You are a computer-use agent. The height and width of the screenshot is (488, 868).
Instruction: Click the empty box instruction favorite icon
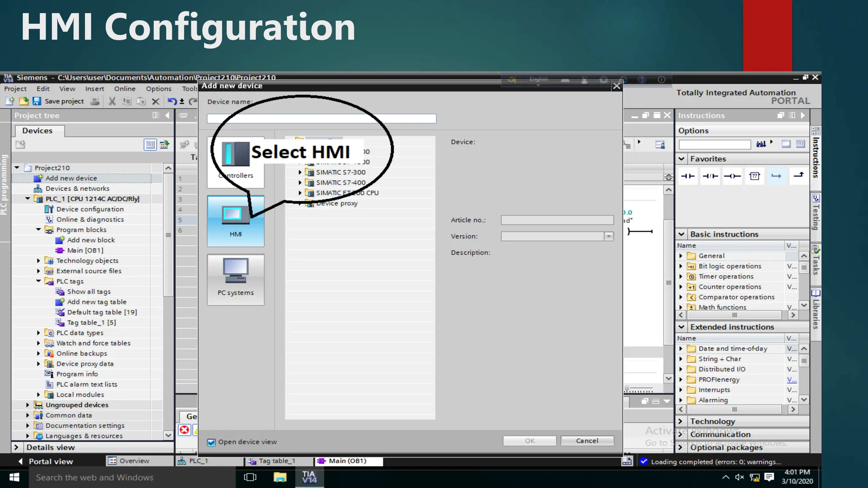754,176
